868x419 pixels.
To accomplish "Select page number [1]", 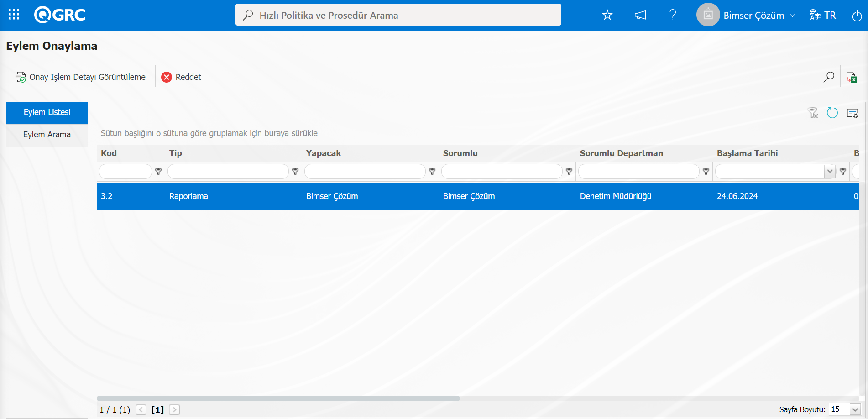I will tap(157, 409).
